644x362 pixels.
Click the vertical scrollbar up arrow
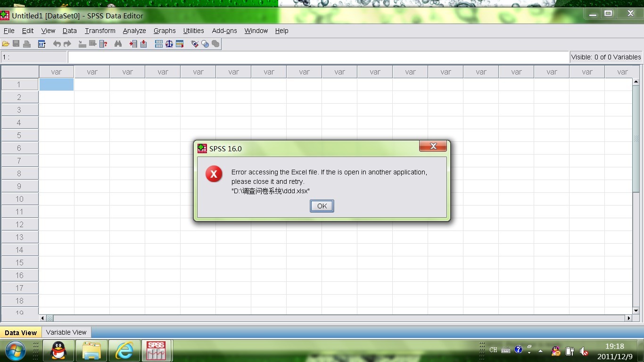click(x=636, y=82)
